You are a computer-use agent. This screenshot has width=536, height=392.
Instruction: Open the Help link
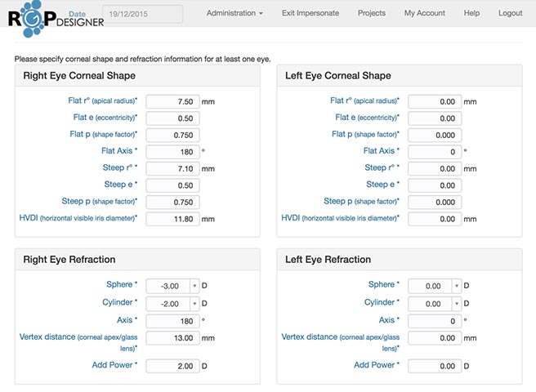[471, 13]
